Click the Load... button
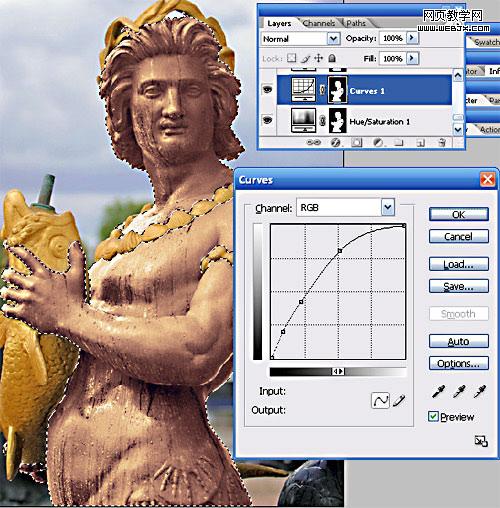The width and height of the screenshot is (500, 508). tap(459, 264)
